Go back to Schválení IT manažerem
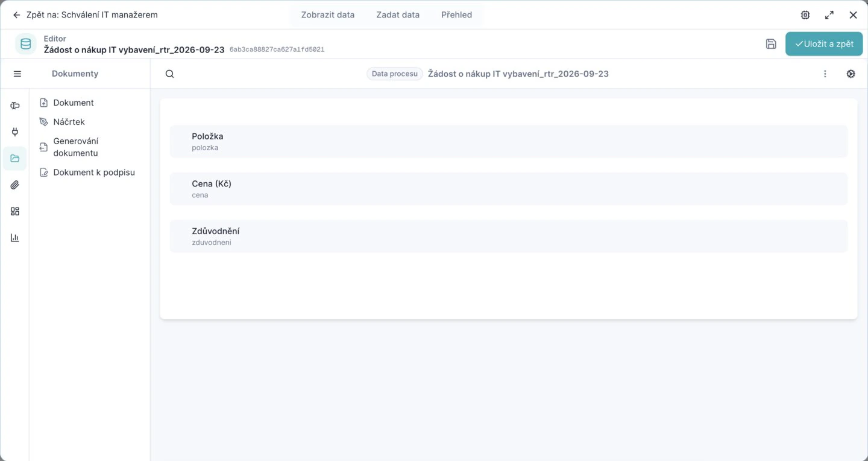 coord(85,14)
